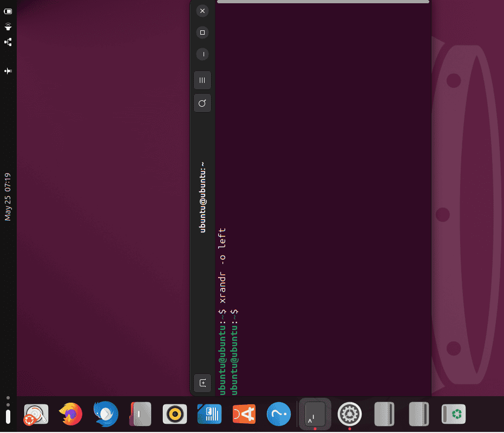This screenshot has height=433, width=504.
Task: Click the power icon in the system tray
Action: [8, 11]
